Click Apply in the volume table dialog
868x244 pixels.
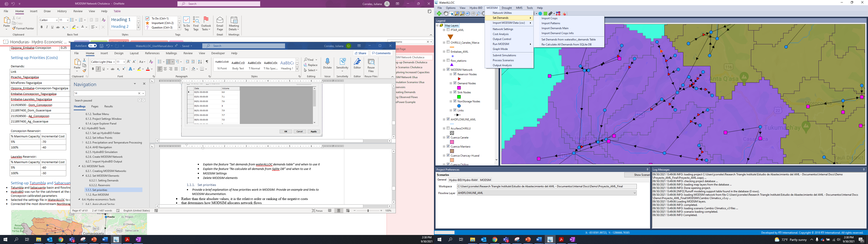(314, 131)
